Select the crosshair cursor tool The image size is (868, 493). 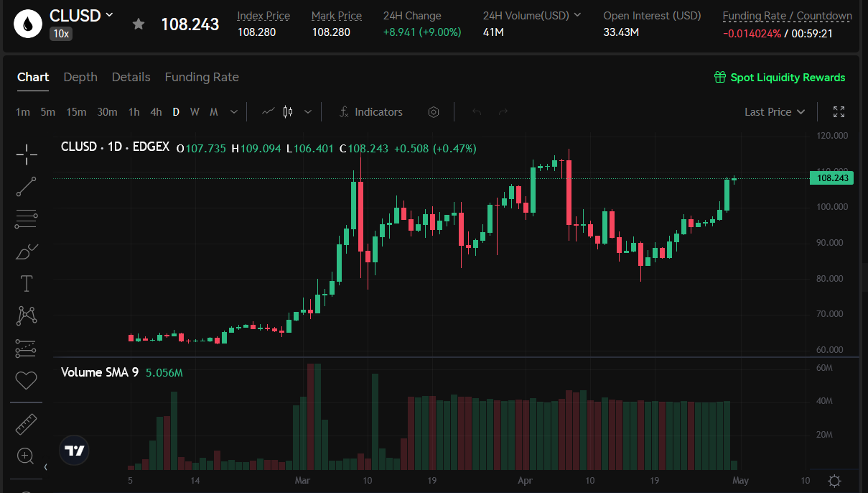[27, 154]
